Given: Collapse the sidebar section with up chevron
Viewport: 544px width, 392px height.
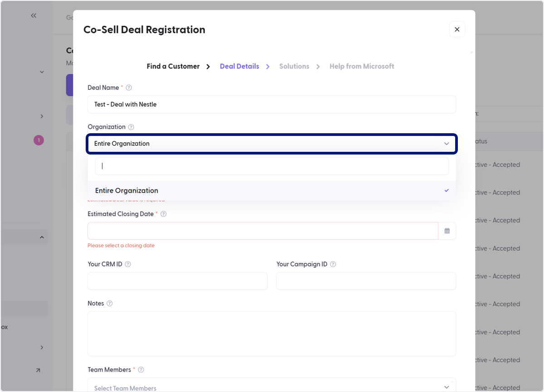Looking at the screenshot, I should (x=42, y=237).
